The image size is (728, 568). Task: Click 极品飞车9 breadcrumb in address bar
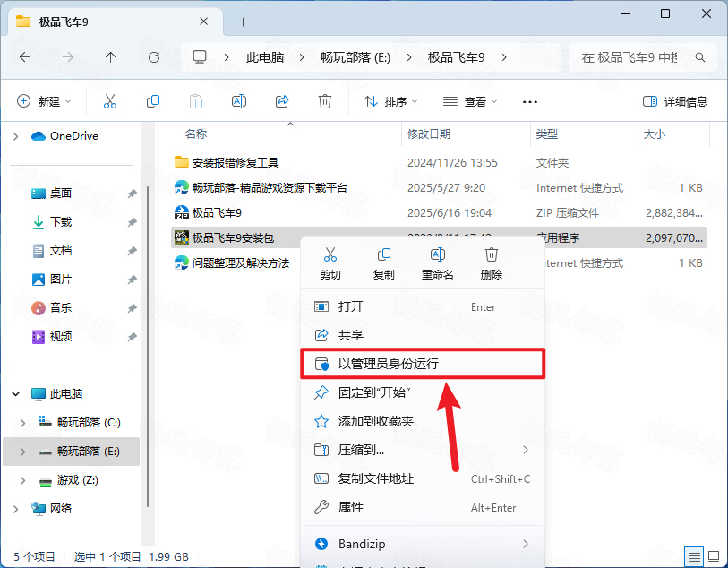[x=456, y=57]
